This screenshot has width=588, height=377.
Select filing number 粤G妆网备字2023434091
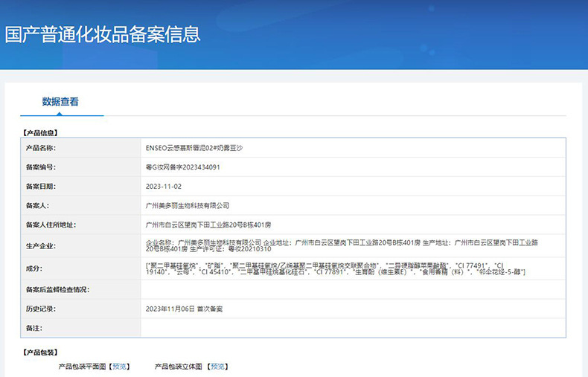(x=182, y=167)
